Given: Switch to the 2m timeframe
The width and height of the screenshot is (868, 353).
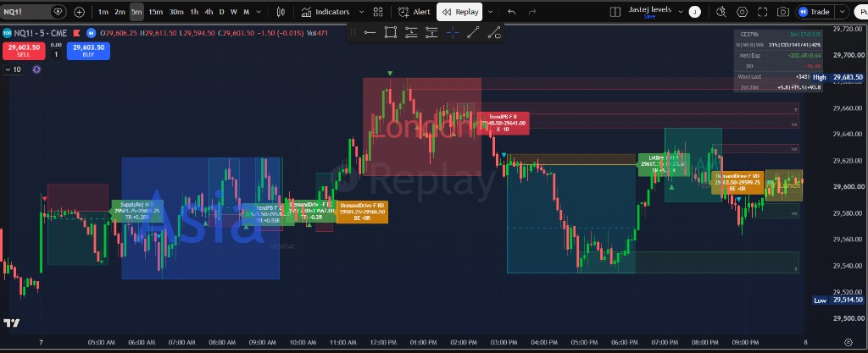Looking at the screenshot, I should 120,12.
